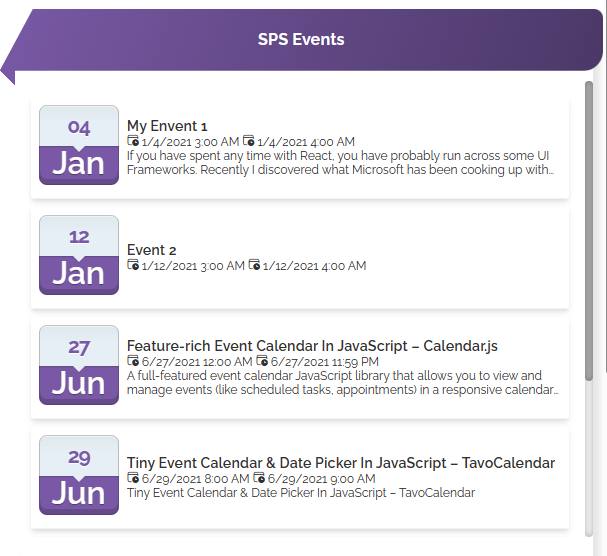
Task: Click the SPS Events header banner
Action: click(301, 39)
